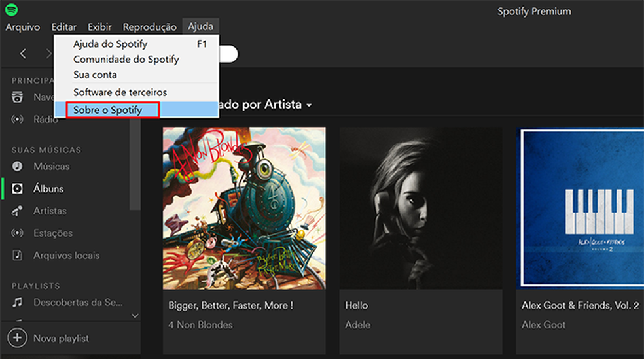Open Estações in the sidebar
This screenshot has height=359, width=644.
[53, 233]
